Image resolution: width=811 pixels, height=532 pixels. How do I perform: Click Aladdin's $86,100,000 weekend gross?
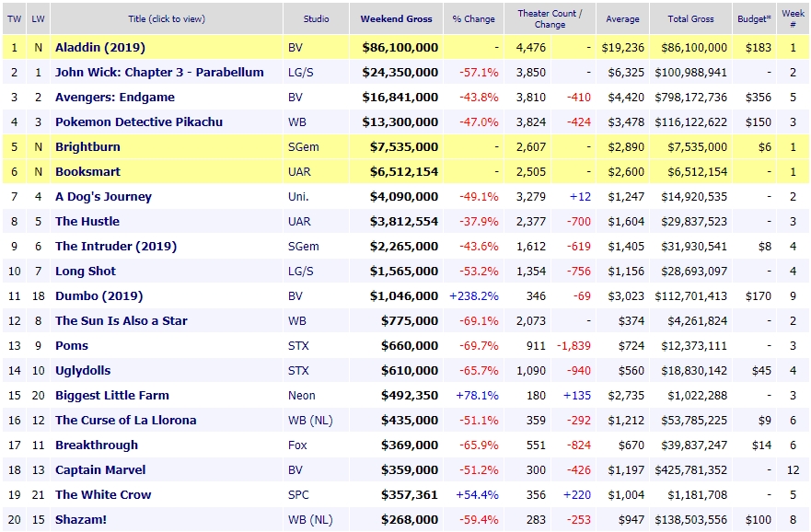pos(400,48)
